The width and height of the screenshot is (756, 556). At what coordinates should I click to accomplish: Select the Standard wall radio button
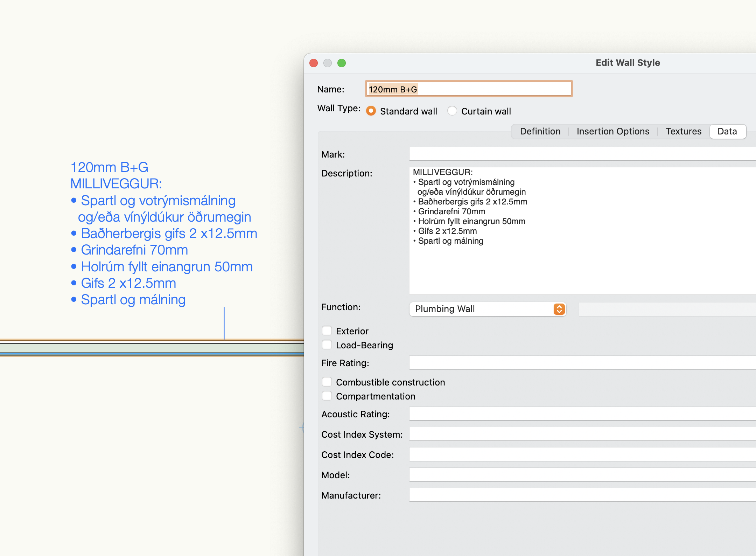pyautogui.click(x=371, y=111)
